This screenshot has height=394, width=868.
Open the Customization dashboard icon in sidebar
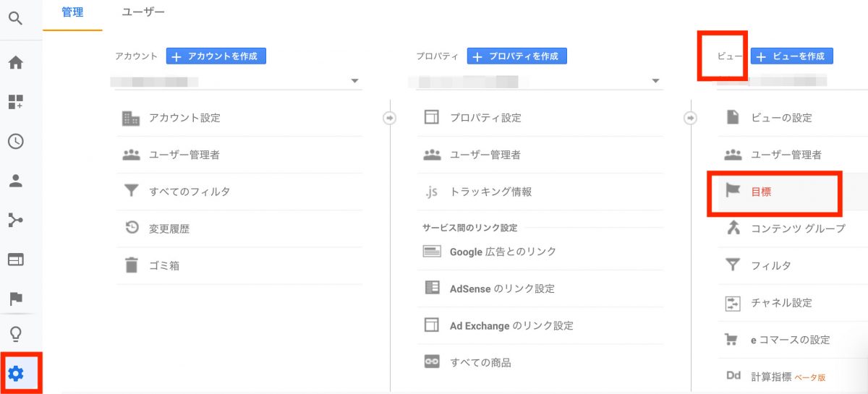pos(15,102)
